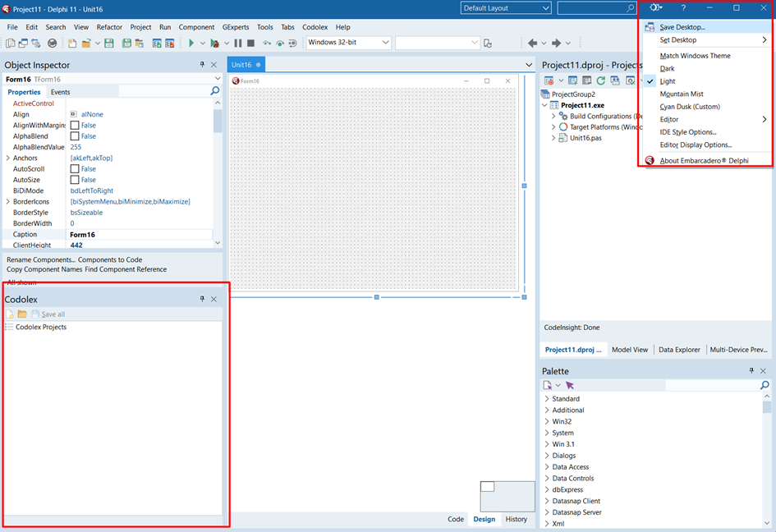Pause the running program
The width and height of the screenshot is (776, 532).
click(238, 43)
